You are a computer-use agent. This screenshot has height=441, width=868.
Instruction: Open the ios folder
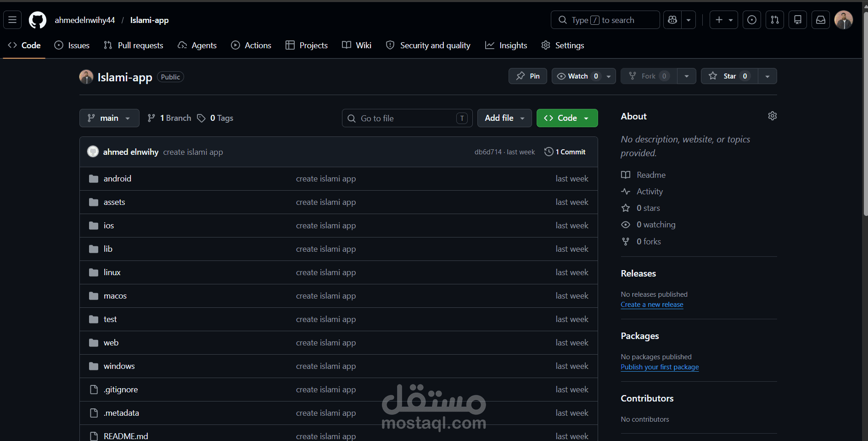[109, 226]
